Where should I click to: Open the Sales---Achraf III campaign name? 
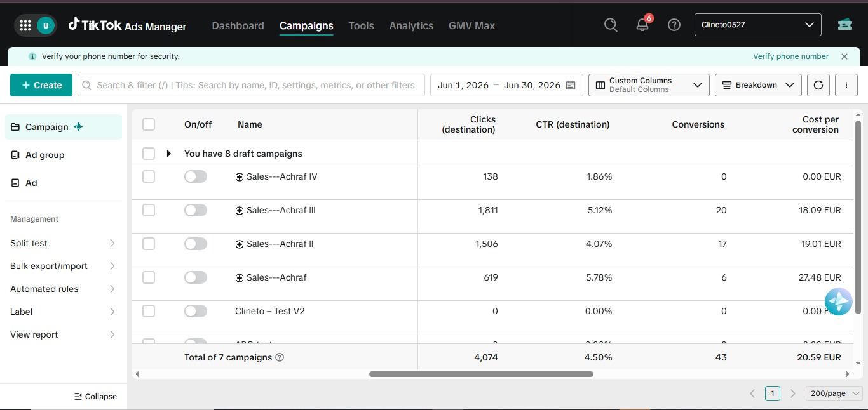[x=281, y=210]
